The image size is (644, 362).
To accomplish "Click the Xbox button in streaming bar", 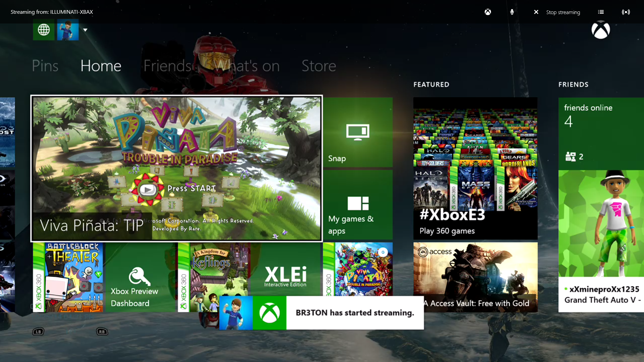I will (488, 12).
